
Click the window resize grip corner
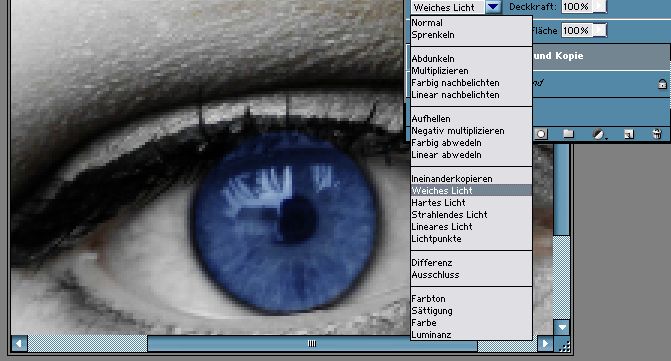coord(564,345)
